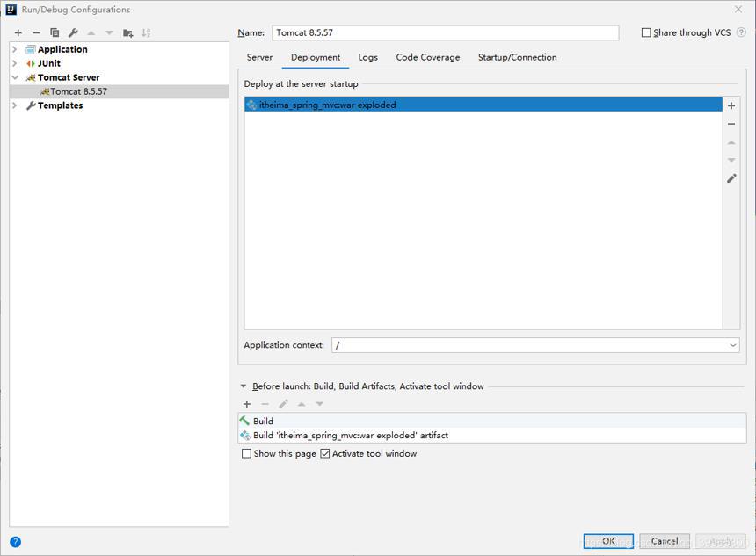
Task: Open edit defaults wrench icon
Action: (x=73, y=32)
